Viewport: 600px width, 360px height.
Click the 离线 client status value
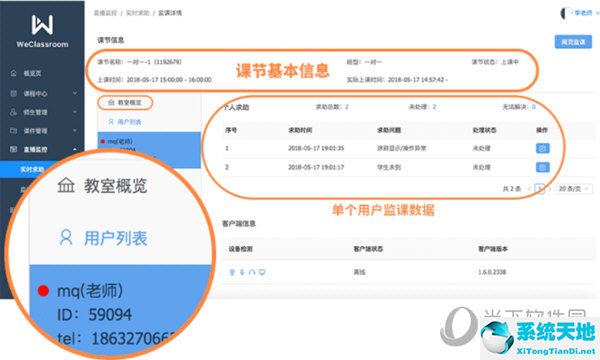pos(359,272)
